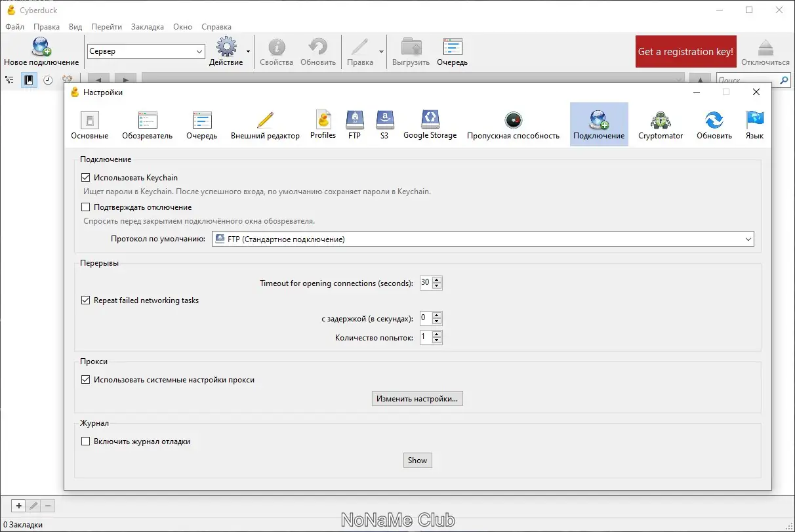This screenshot has width=795, height=532.
Task: Click the Количество попыток input field
Action: click(x=426, y=337)
